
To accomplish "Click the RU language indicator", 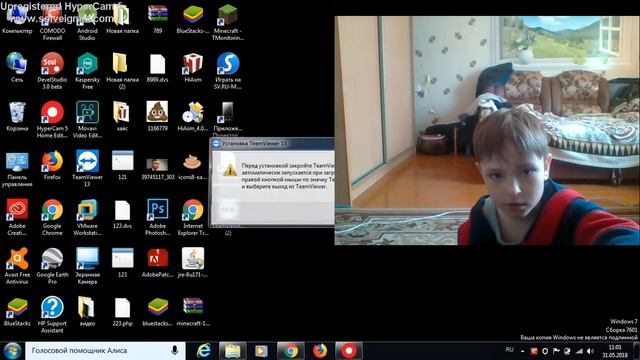I will (x=509, y=350).
